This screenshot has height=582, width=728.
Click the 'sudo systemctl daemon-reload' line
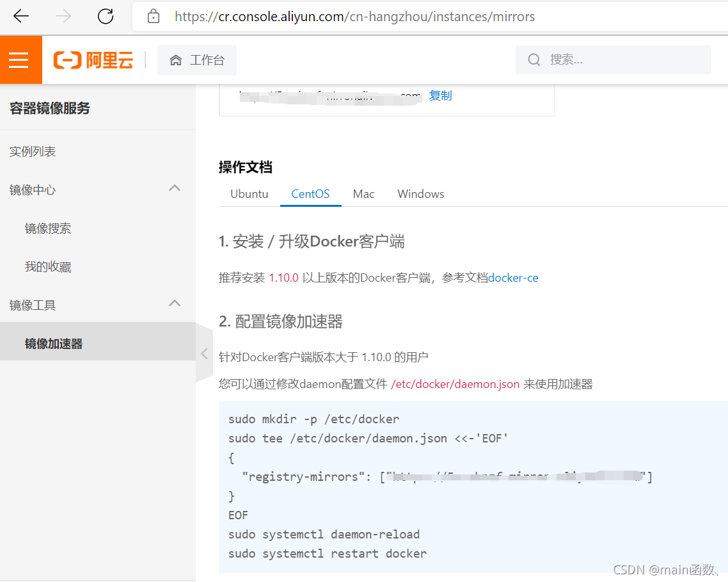click(324, 535)
